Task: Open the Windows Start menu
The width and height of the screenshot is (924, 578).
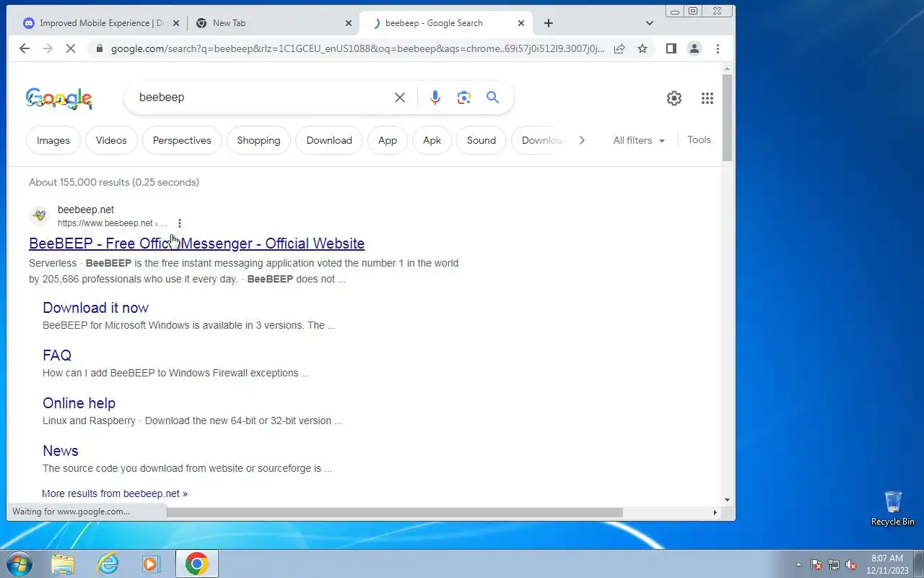Action: 19,564
